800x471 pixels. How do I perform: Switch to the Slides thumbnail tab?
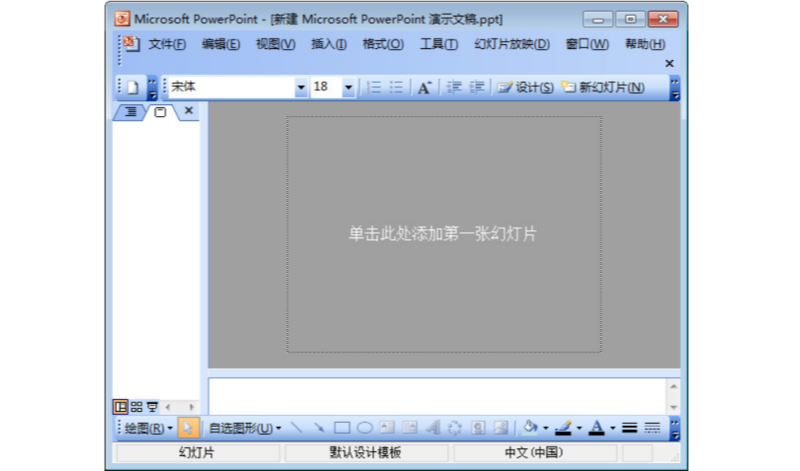coord(160,112)
